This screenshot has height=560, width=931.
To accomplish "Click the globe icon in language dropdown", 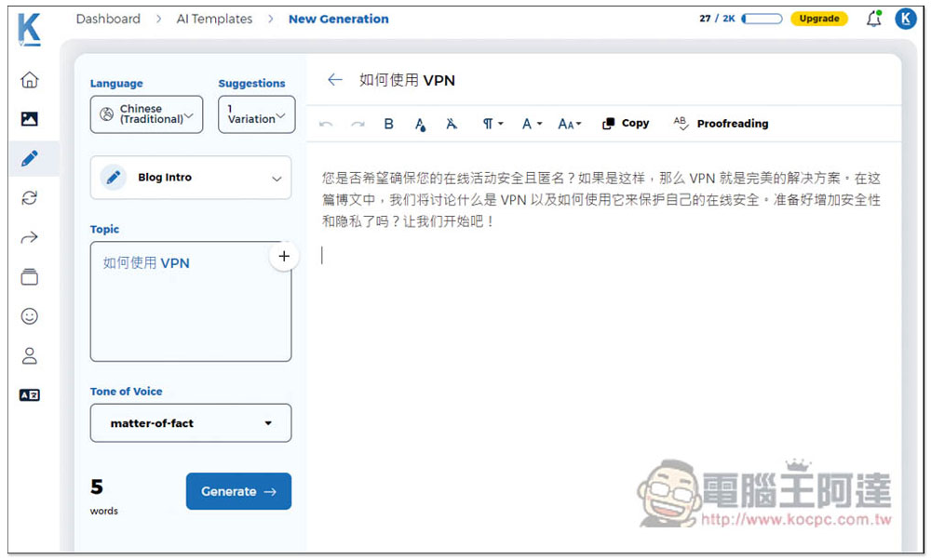I will tap(106, 113).
